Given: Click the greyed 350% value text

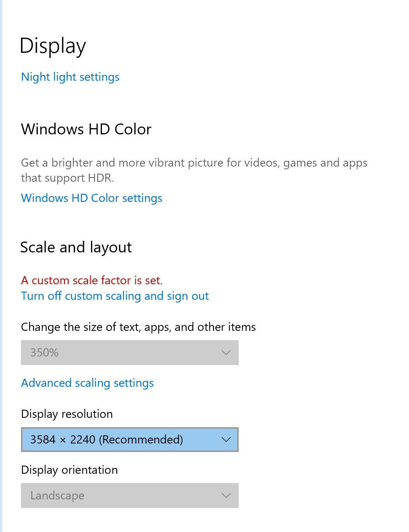Looking at the screenshot, I should (44, 353).
